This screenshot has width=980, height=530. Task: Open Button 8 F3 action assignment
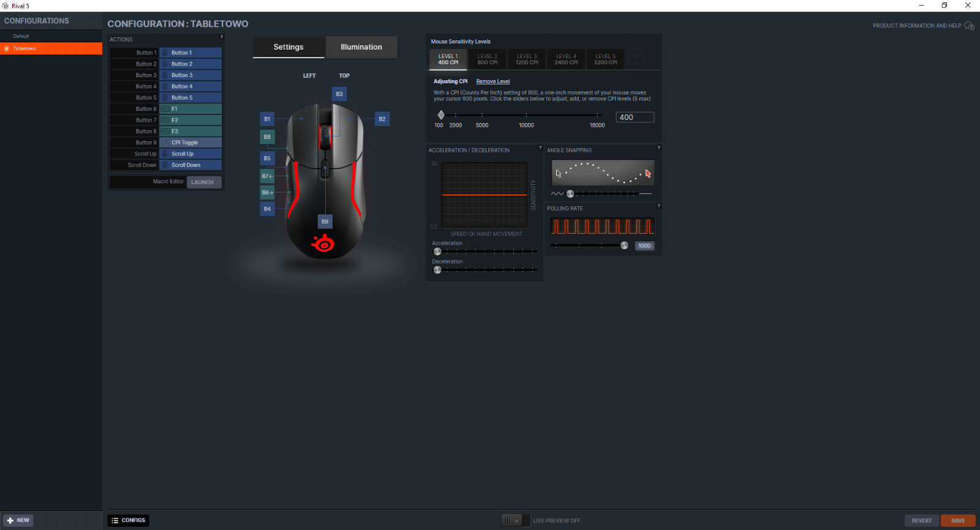click(190, 131)
